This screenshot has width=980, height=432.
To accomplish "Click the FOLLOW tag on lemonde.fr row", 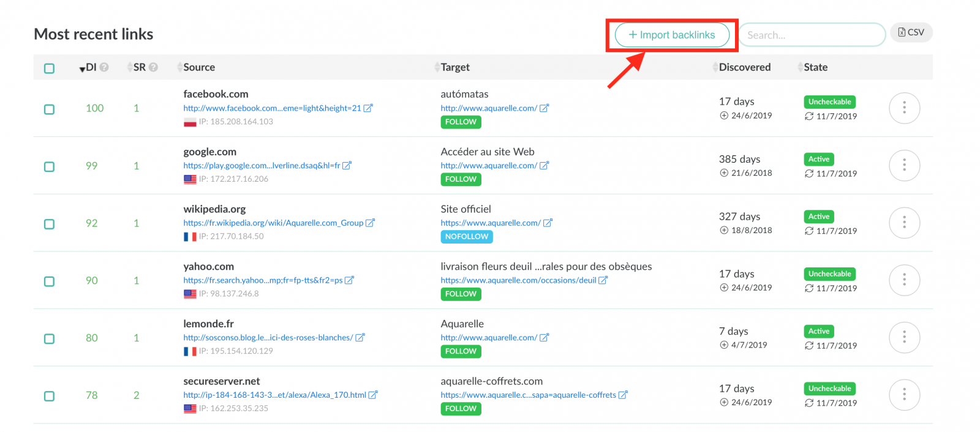I will tap(461, 351).
